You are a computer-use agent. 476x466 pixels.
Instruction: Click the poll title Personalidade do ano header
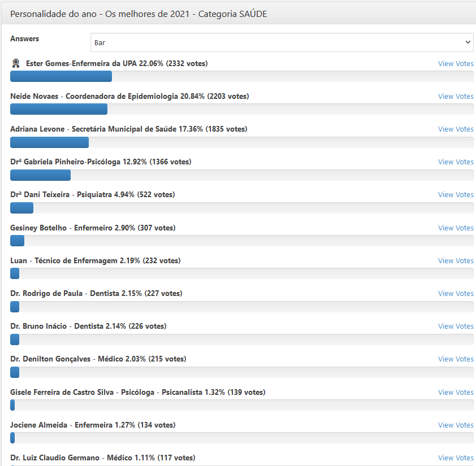point(139,14)
